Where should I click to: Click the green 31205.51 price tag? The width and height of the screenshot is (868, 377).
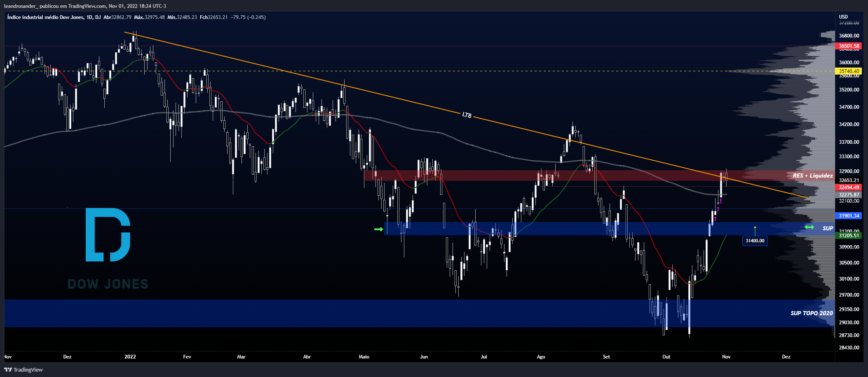[849, 236]
